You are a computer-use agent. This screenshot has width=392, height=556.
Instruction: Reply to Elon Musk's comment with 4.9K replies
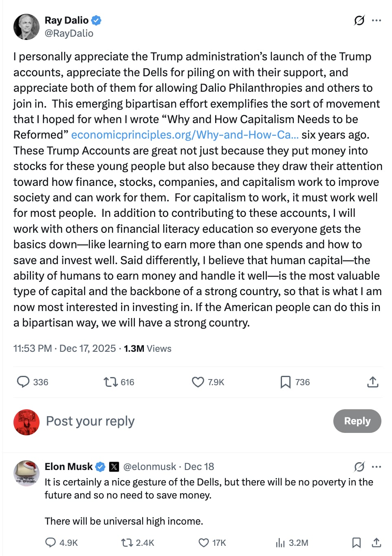click(x=51, y=543)
